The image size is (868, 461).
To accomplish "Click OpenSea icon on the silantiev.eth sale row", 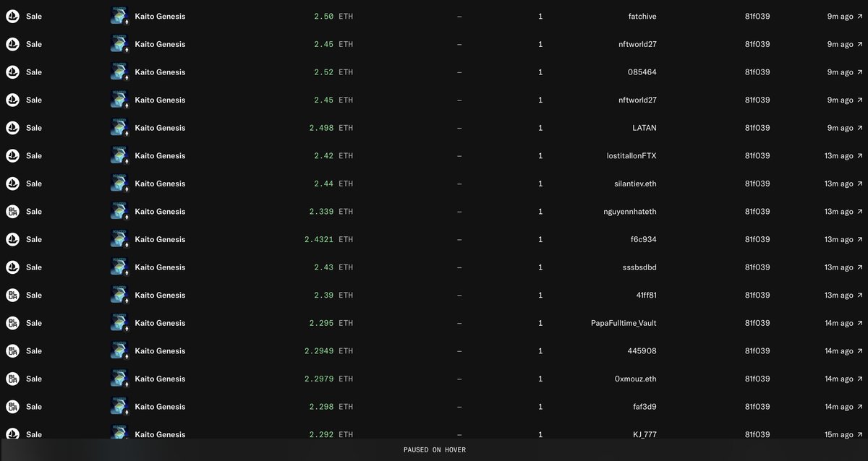I will (12, 184).
